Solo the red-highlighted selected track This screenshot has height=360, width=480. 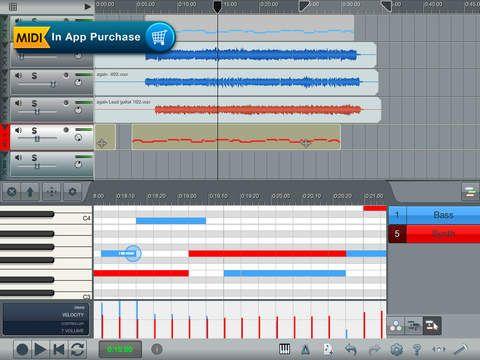click(x=34, y=131)
